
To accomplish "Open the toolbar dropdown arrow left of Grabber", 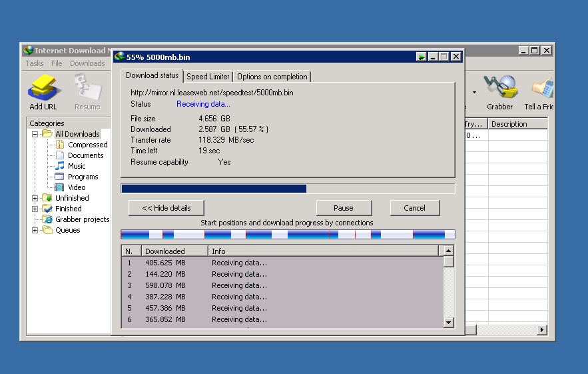I will point(474,93).
